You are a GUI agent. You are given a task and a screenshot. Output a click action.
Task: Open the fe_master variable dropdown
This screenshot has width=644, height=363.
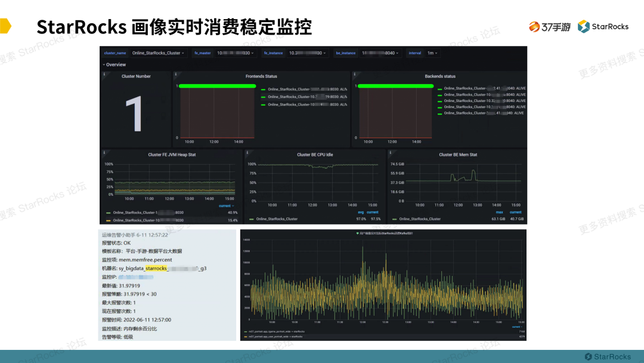(235, 53)
